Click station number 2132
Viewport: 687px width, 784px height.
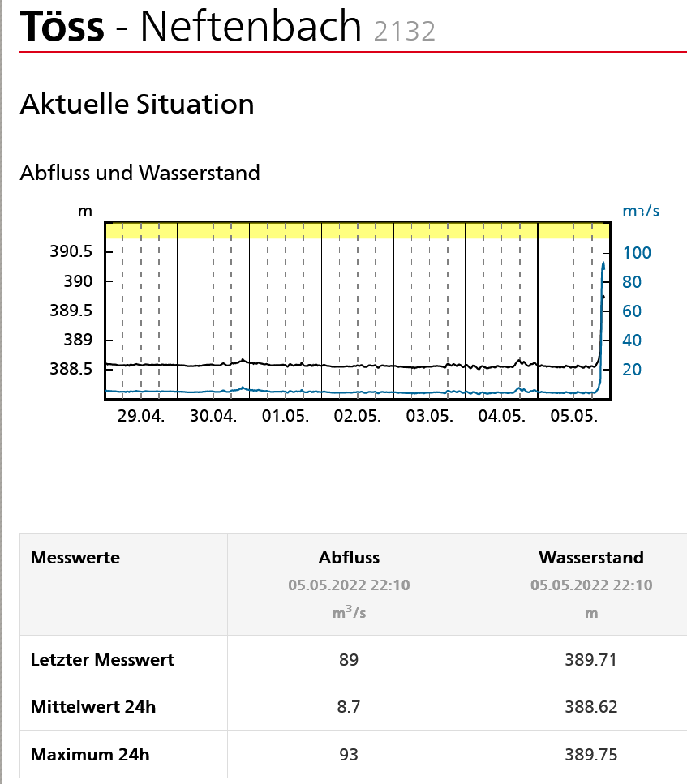coord(405,31)
